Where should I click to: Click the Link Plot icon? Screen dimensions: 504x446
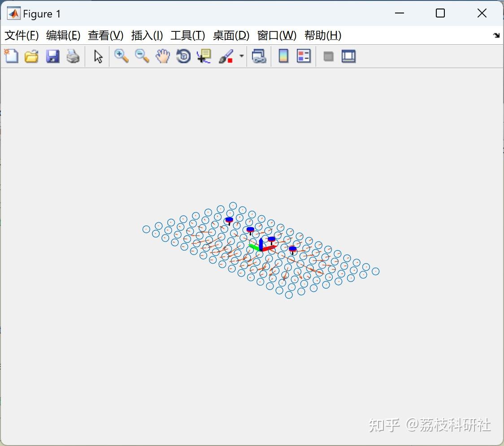tap(259, 56)
